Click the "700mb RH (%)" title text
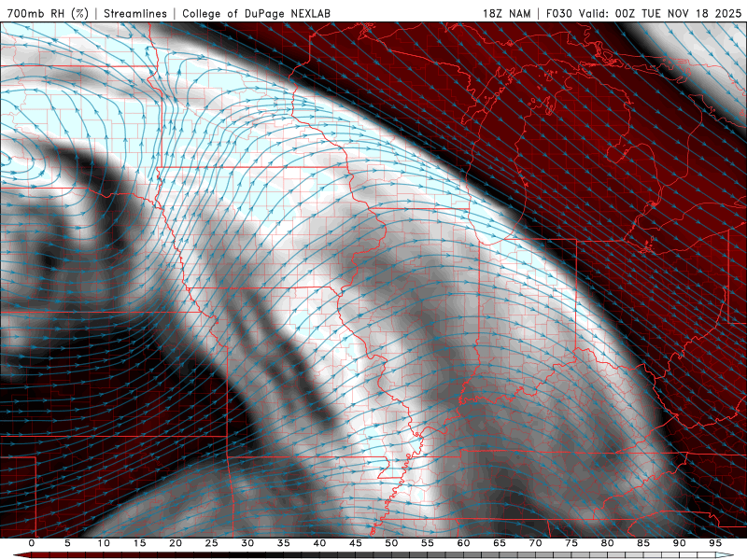Viewport: 747px width, 560px height. pos(48,13)
